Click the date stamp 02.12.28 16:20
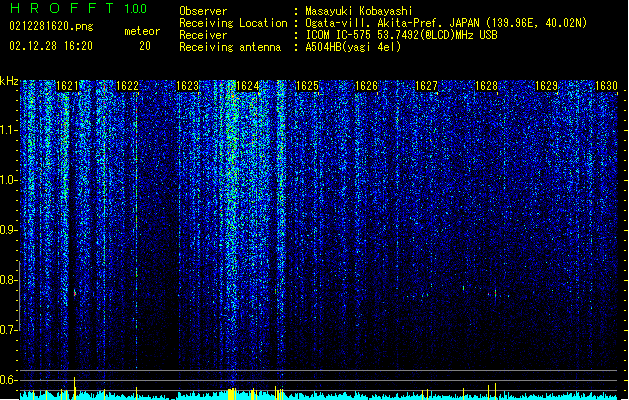The height and width of the screenshot is (400, 629). point(51,46)
